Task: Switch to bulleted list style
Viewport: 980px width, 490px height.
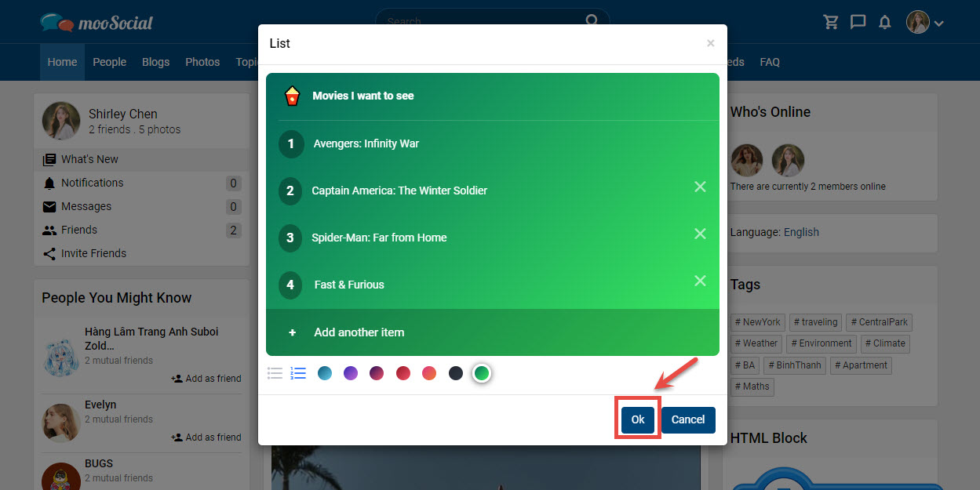Action: click(x=275, y=373)
